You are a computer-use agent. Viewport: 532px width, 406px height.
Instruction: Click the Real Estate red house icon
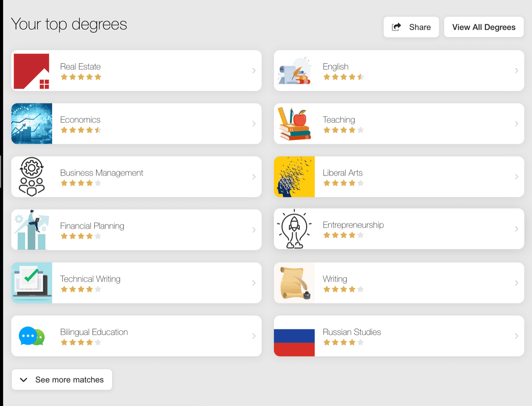click(x=32, y=71)
